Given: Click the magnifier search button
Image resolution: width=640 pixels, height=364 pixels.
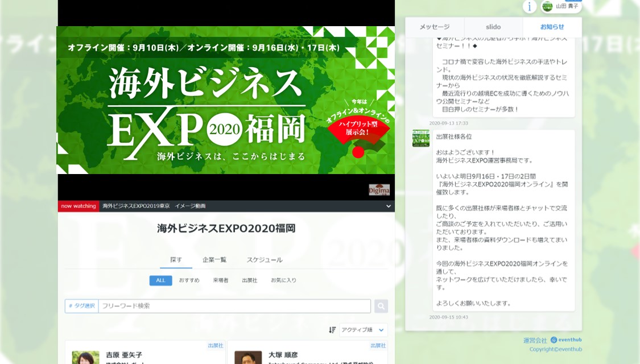Looking at the screenshot, I should pos(381,306).
